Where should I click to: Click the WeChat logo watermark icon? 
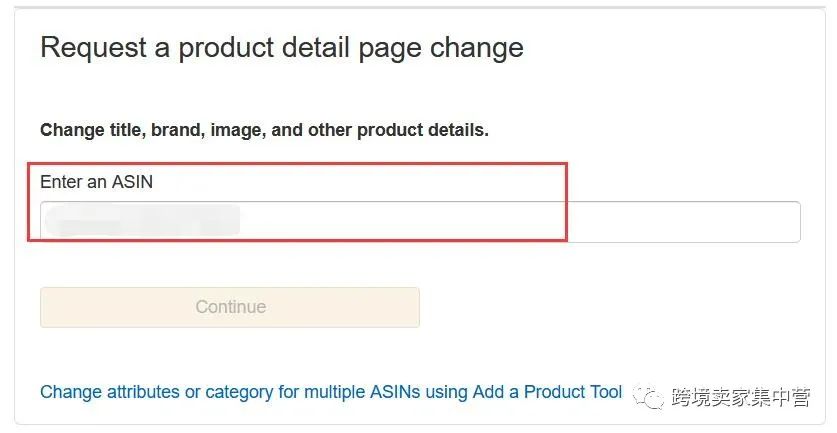coord(649,397)
